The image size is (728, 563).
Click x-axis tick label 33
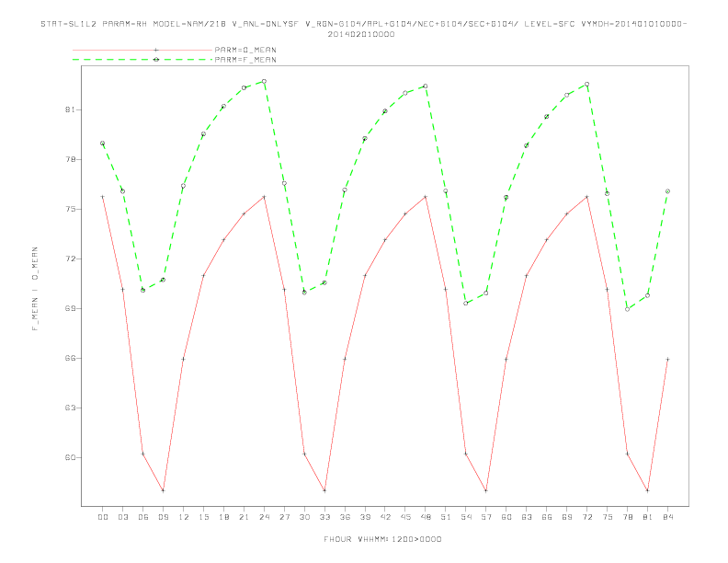(x=324, y=517)
